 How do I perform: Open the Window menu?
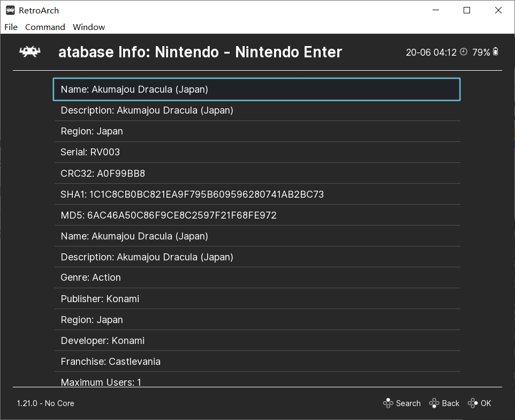point(89,27)
